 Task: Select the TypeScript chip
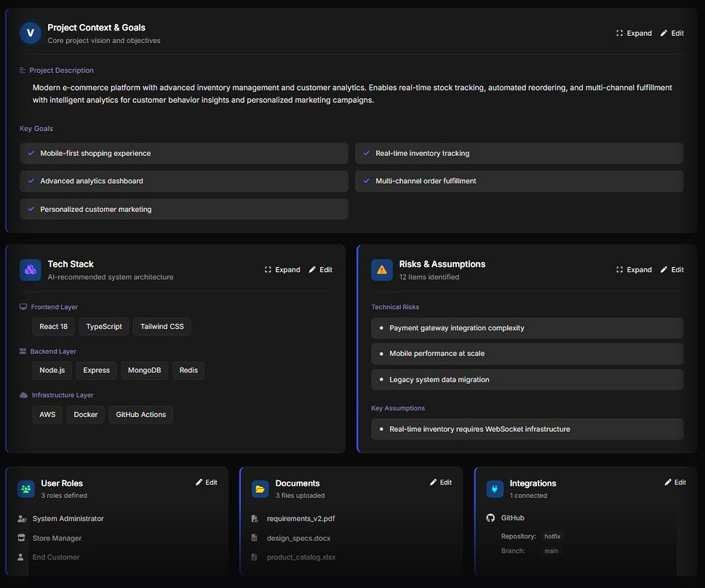point(104,327)
